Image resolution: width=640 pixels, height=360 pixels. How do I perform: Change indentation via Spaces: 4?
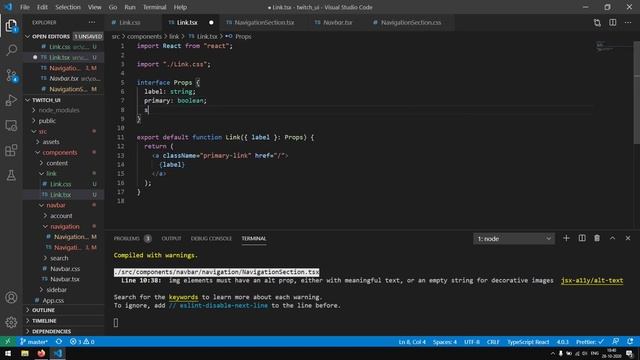[x=445, y=342]
